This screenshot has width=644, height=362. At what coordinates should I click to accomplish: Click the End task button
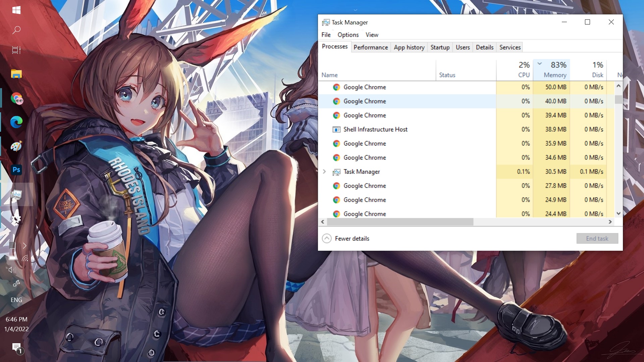(x=597, y=239)
